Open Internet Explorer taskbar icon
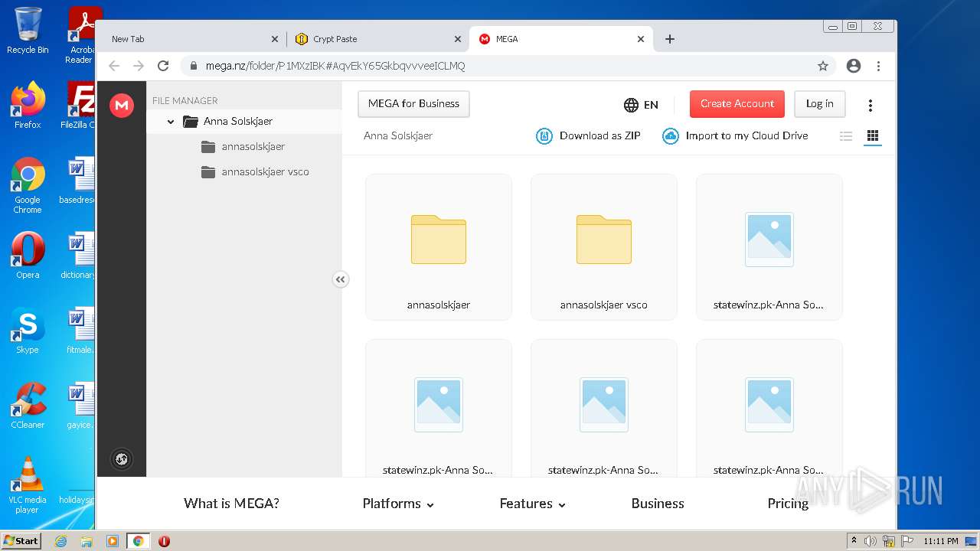Image resolution: width=980 pixels, height=551 pixels. click(x=61, y=541)
